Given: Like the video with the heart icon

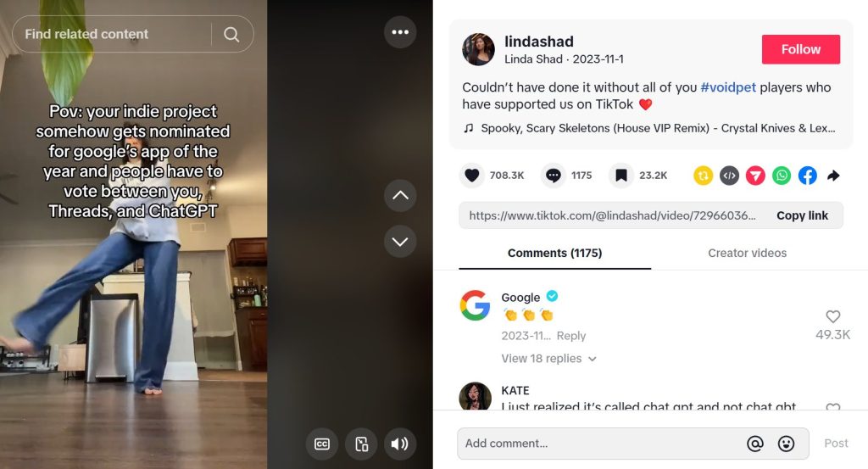Looking at the screenshot, I should click(471, 176).
